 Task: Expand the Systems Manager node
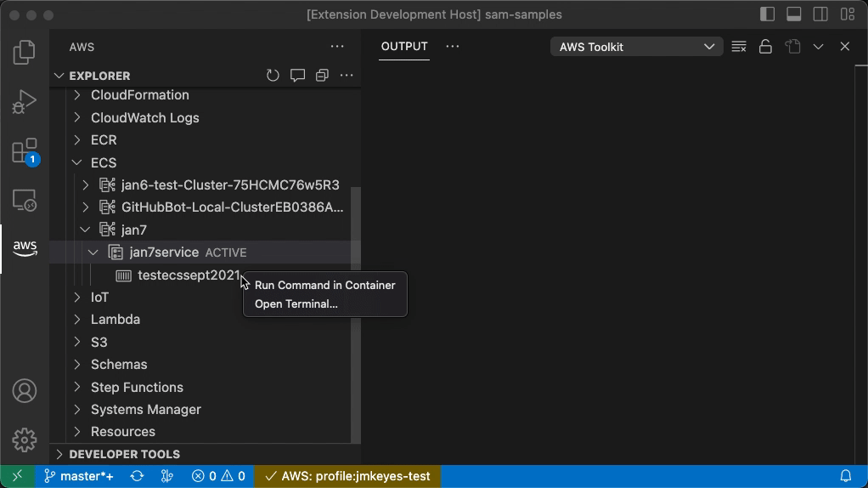click(77, 409)
